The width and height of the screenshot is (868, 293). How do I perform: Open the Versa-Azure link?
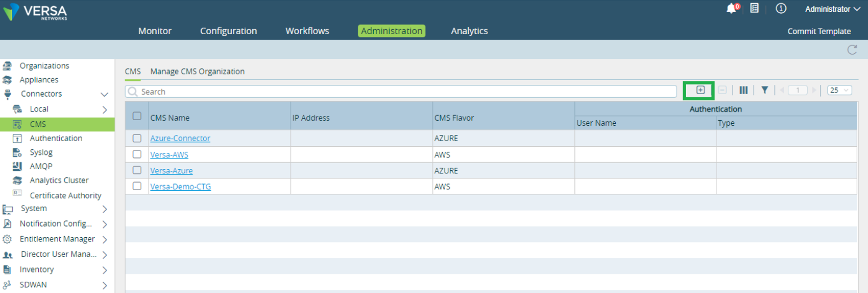click(x=172, y=170)
